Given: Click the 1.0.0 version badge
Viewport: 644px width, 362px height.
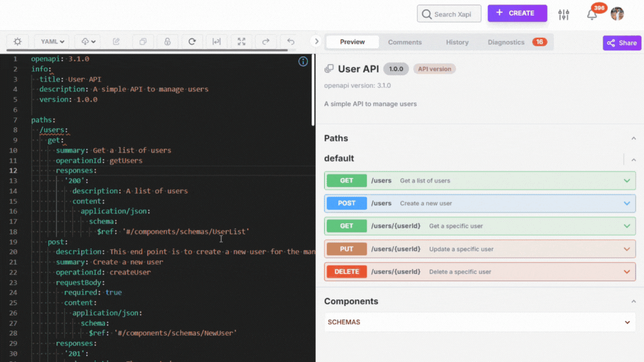Looking at the screenshot, I should pyautogui.click(x=396, y=69).
